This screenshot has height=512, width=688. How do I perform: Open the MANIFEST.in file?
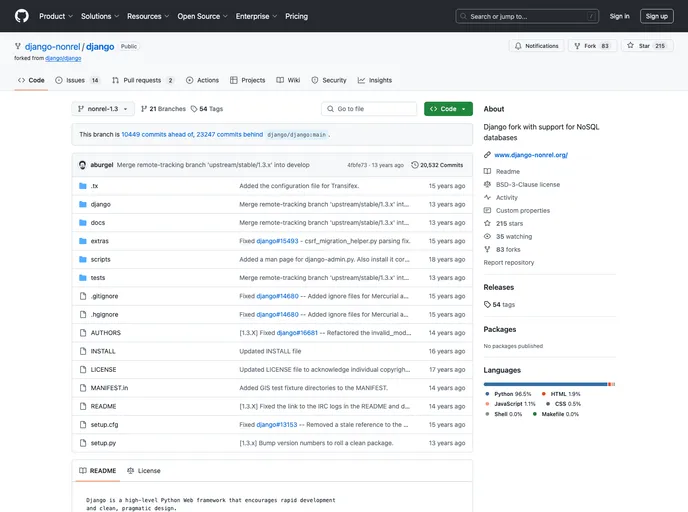click(109, 388)
